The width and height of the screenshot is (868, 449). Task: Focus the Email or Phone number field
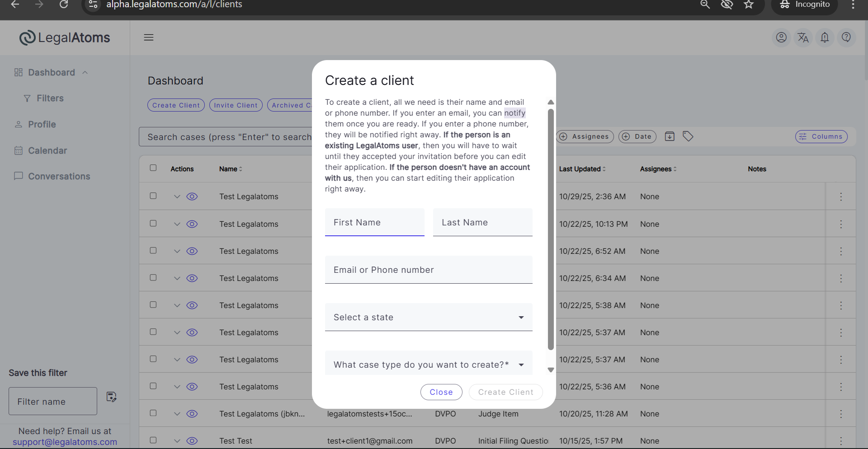tap(428, 270)
